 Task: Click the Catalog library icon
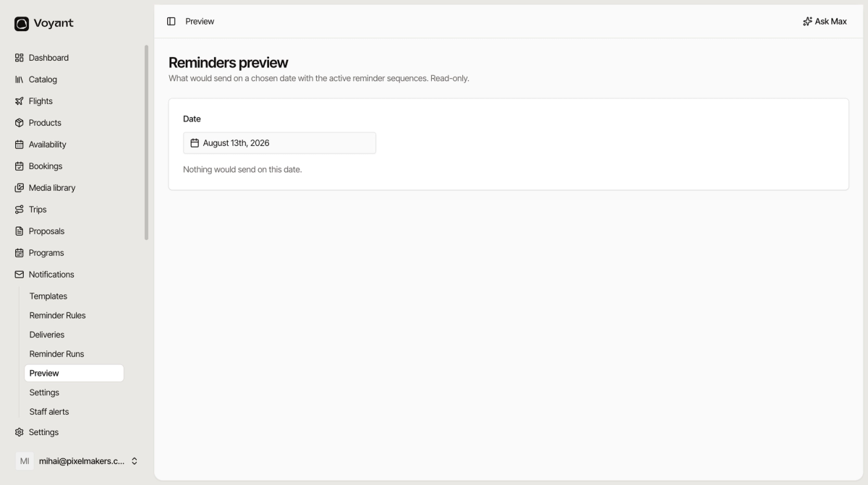coord(20,80)
